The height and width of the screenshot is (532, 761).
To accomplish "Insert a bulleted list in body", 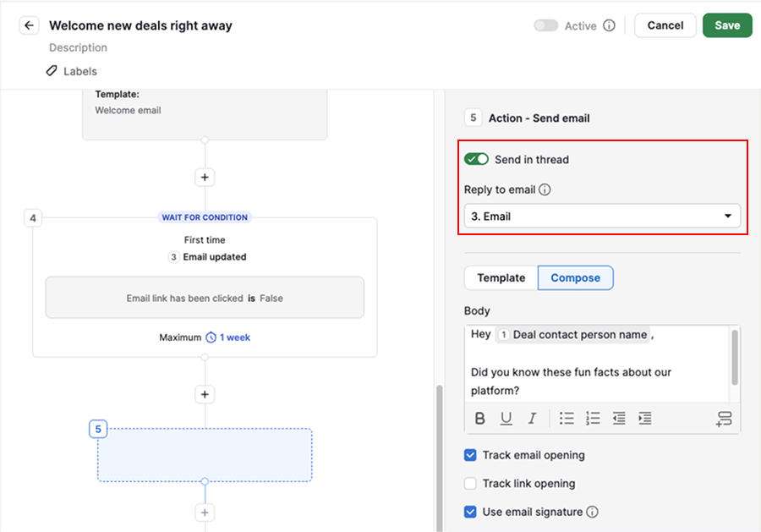I will 567,418.
